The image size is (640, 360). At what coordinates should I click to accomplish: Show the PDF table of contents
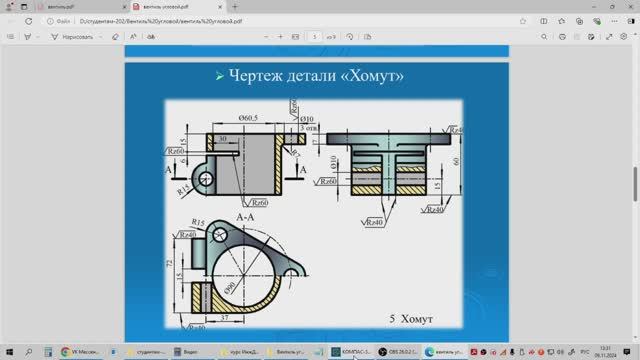tap(11, 37)
